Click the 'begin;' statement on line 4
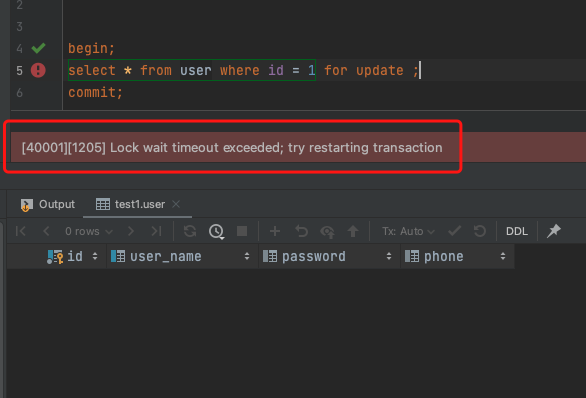586x398 pixels. pyautogui.click(x=91, y=49)
